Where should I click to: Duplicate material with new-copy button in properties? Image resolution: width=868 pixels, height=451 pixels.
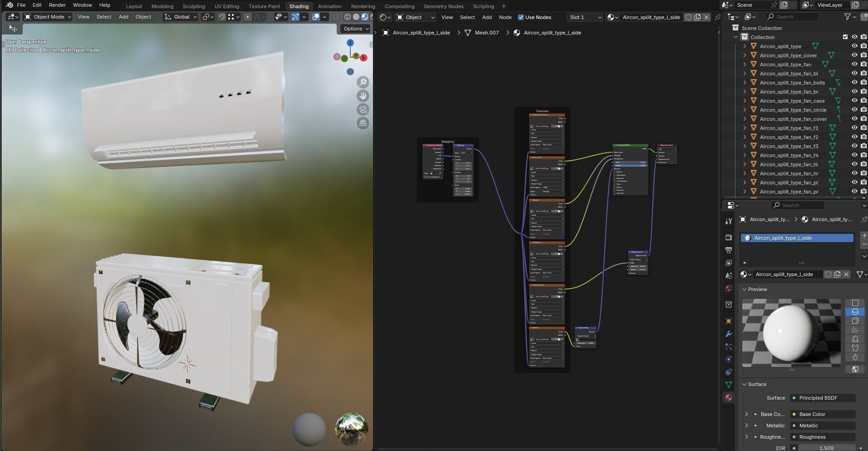837,274
